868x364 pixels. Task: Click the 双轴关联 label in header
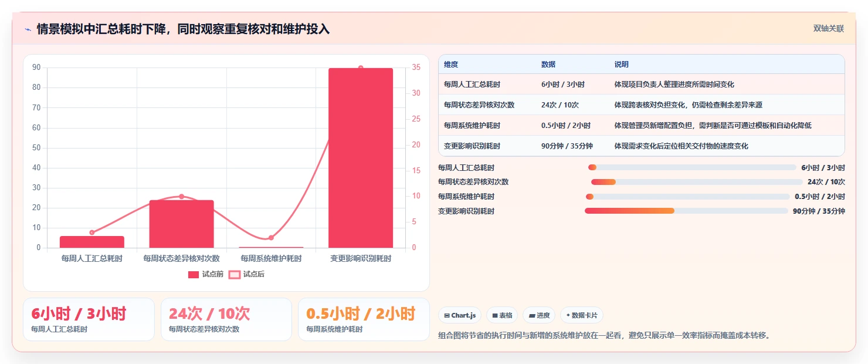tap(829, 28)
